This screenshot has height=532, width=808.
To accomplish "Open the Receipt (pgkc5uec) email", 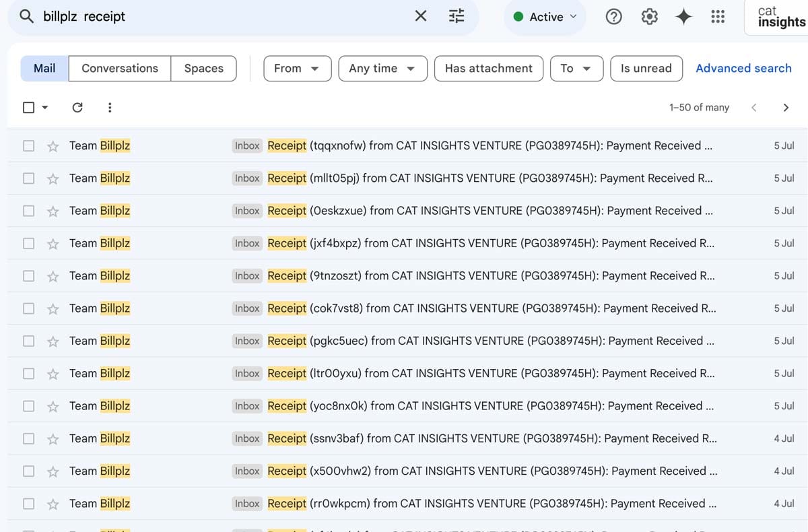I will coord(407,341).
